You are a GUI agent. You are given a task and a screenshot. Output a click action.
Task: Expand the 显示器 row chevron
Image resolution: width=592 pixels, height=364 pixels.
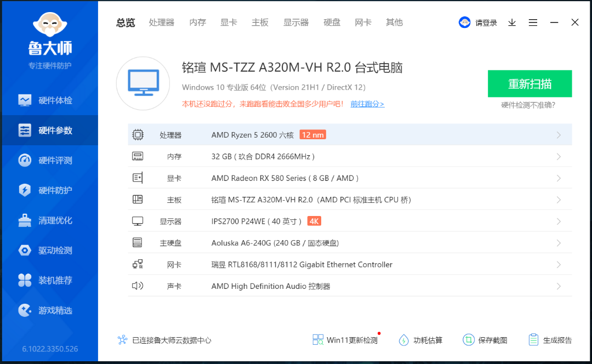point(559,221)
